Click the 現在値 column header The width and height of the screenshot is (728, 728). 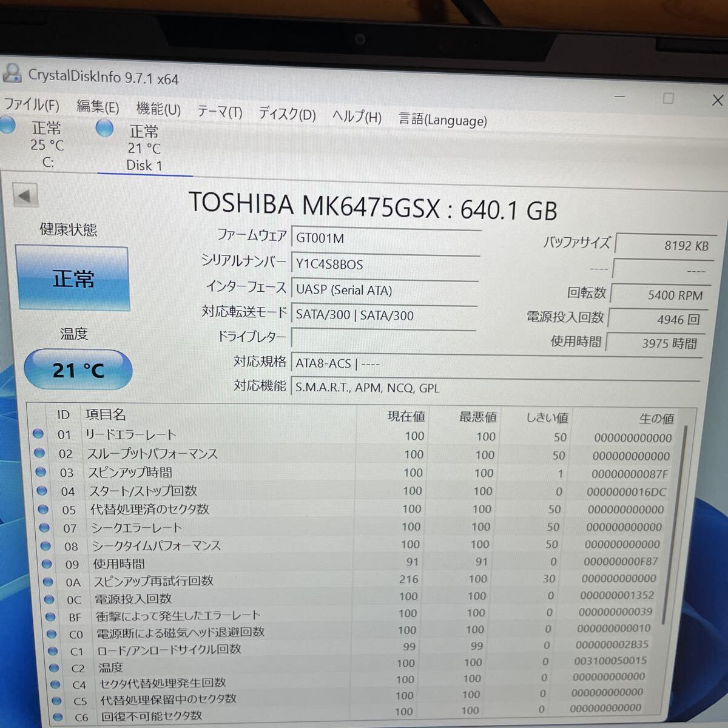[x=406, y=416]
